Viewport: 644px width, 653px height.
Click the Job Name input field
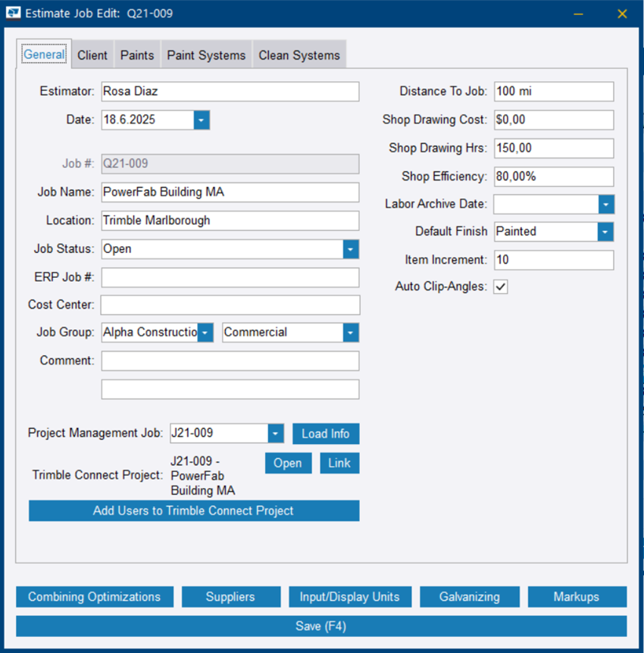coord(230,192)
